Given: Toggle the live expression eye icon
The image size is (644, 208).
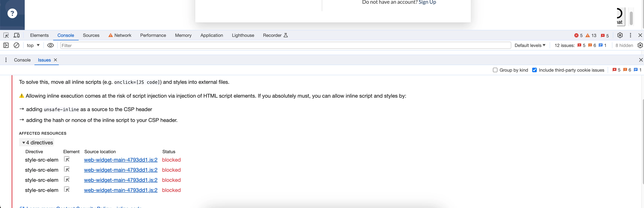Looking at the screenshot, I should coord(51,45).
